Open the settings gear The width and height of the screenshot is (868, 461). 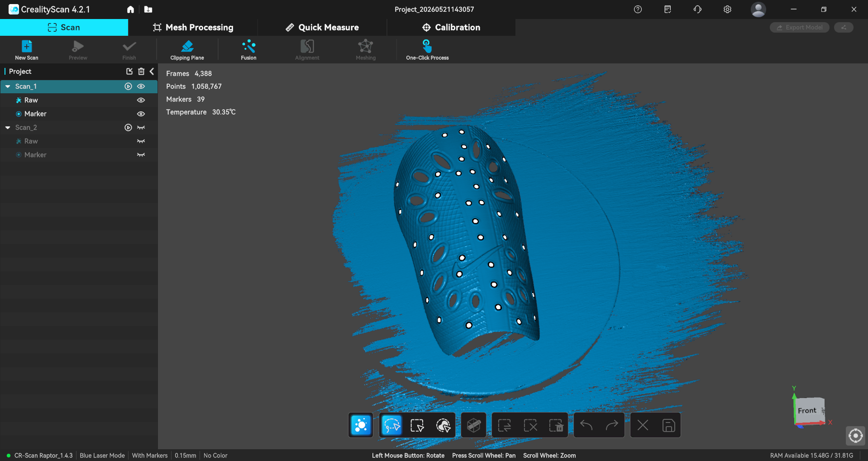[727, 9]
